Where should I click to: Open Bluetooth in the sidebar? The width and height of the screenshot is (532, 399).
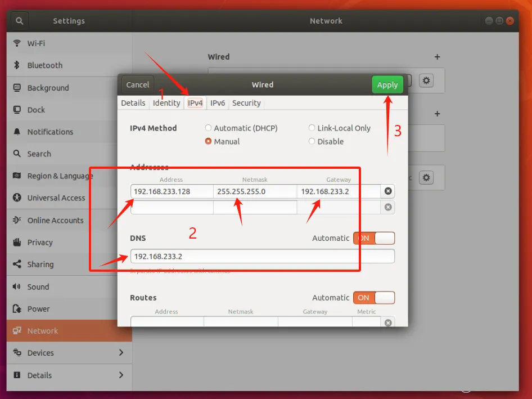(69, 65)
